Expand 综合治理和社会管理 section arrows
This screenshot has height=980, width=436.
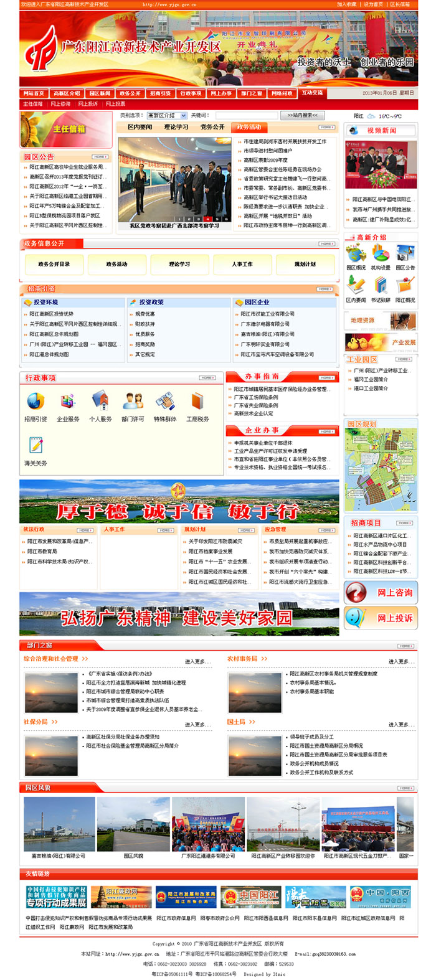(x=85, y=658)
